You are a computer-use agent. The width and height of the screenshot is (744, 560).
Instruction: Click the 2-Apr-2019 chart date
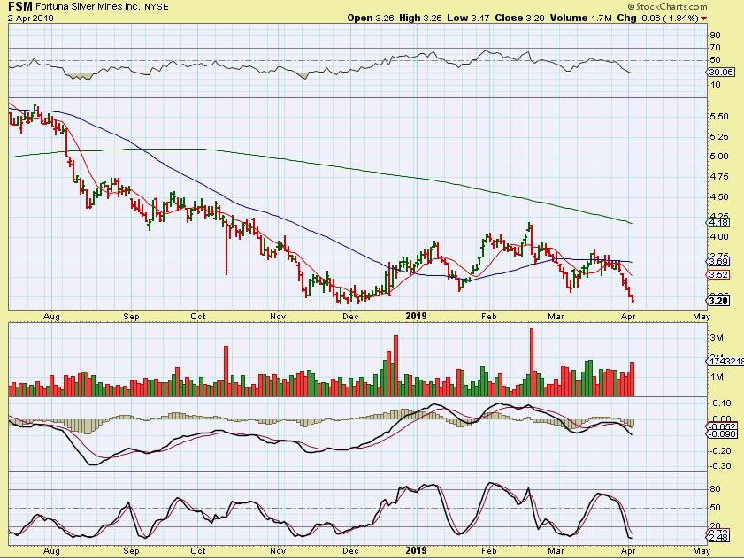[x=31, y=19]
